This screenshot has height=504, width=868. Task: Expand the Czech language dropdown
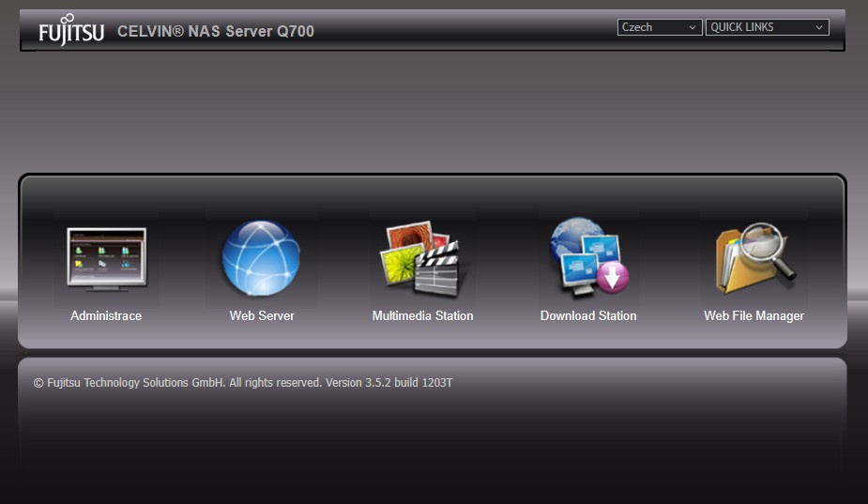click(x=660, y=27)
